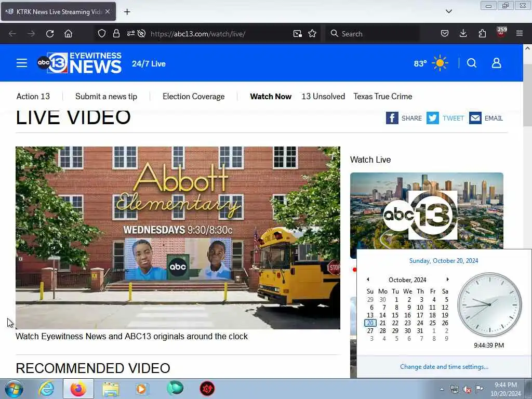Select October 20 in calendar
Screen dimensions: 532x399
(370, 323)
